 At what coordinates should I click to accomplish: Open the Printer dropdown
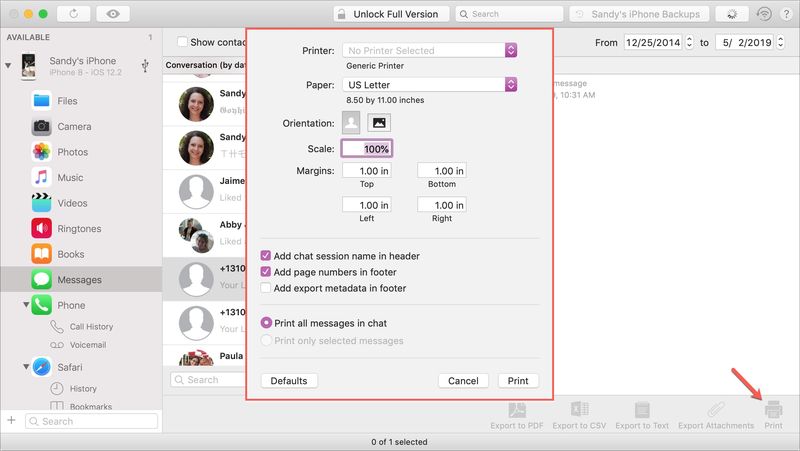click(x=430, y=50)
